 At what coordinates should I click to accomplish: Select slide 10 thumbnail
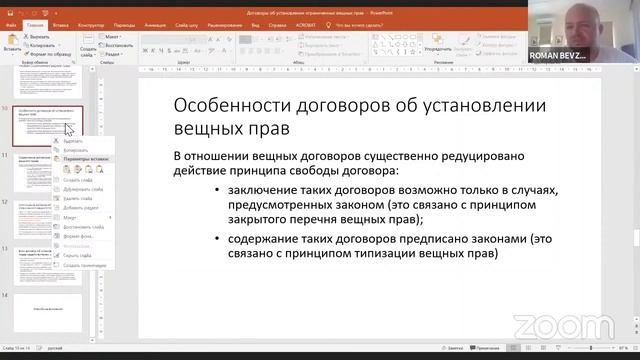(x=47, y=126)
